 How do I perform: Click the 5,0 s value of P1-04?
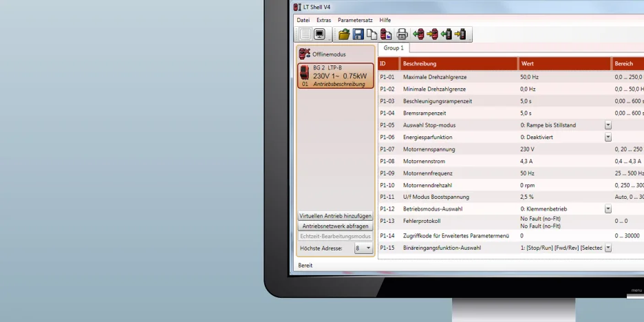526,113
